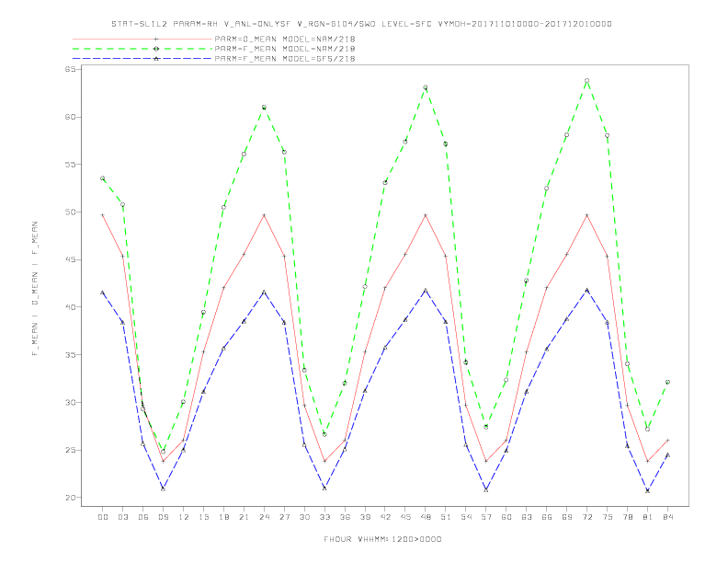Click x-axis tick label 42

(x=385, y=517)
